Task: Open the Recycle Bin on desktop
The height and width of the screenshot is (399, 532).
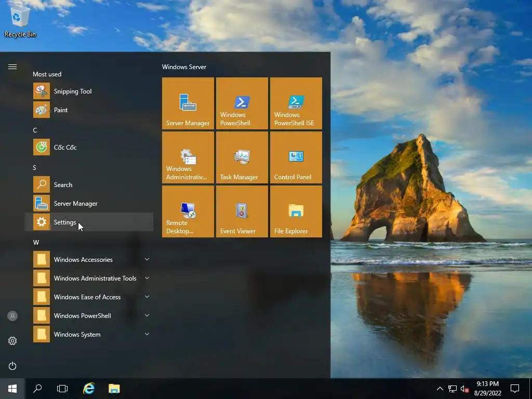Action: tap(20, 21)
